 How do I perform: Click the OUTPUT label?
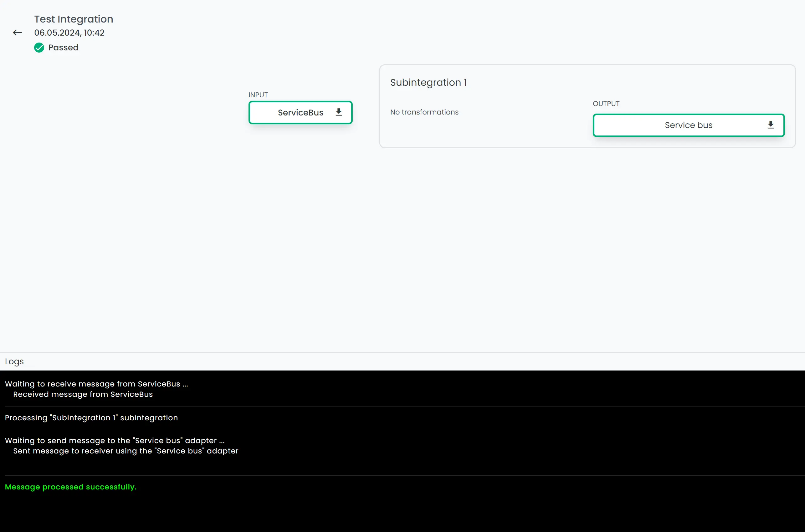point(606,104)
